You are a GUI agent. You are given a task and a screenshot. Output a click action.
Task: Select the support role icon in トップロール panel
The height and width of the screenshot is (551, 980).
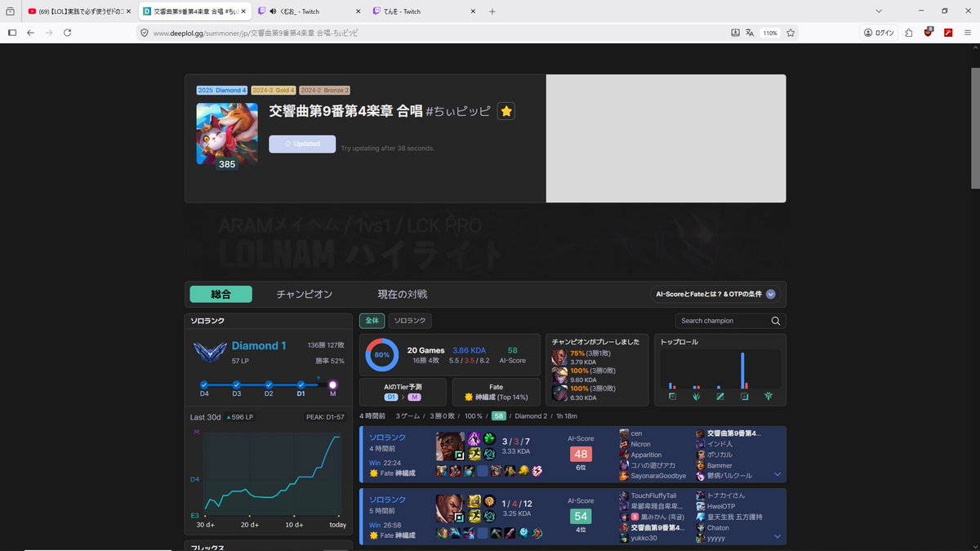768,396
